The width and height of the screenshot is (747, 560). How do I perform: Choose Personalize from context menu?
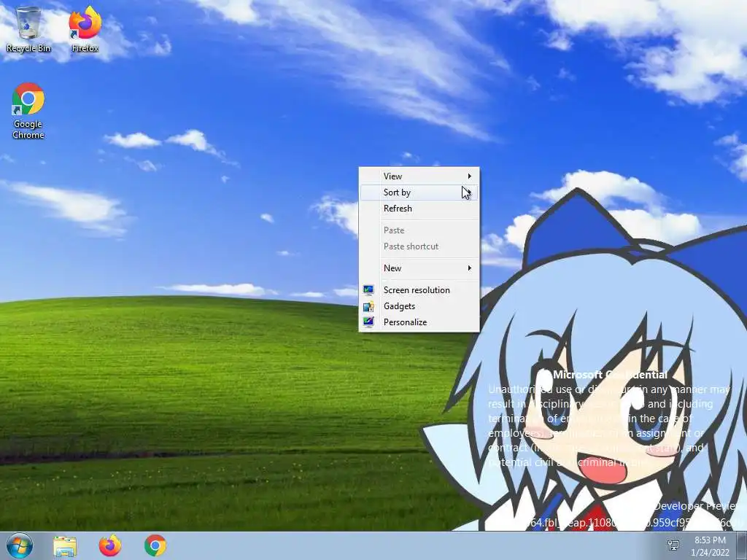tap(419, 322)
